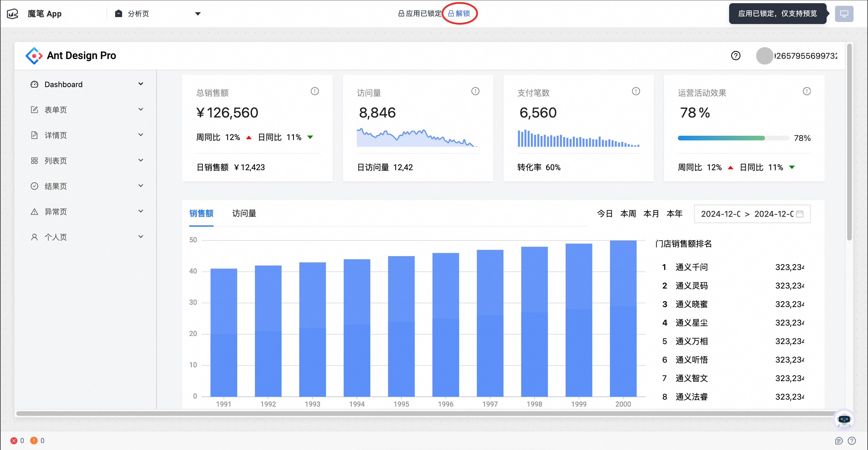The image size is (868, 450).
Task: Open the help question mark icon in header
Action: click(735, 56)
